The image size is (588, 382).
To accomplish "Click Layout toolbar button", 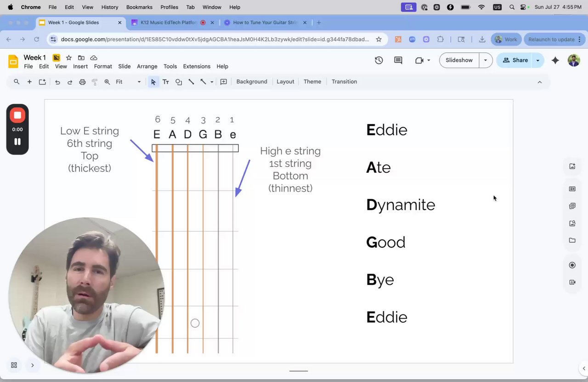I will tap(285, 82).
